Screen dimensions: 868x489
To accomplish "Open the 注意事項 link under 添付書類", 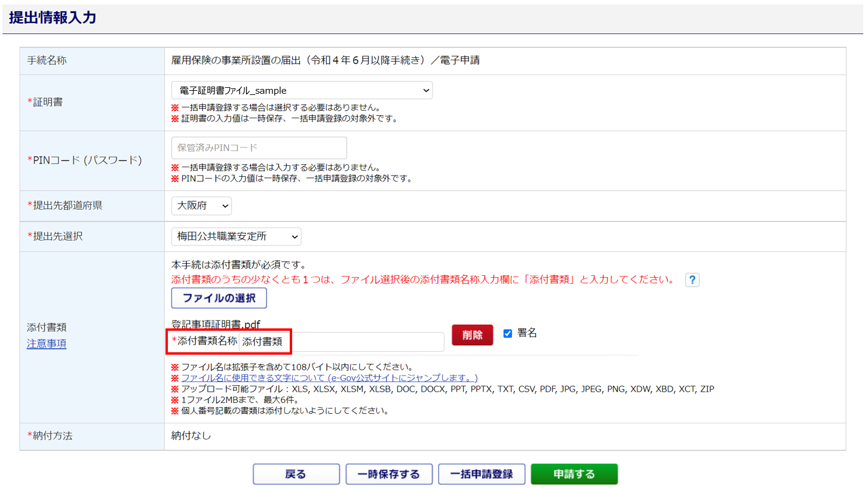I will pyautogui.click(x=46, y=344).
